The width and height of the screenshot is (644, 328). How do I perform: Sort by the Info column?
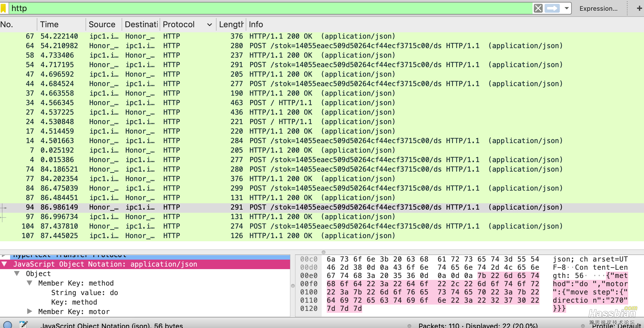pyautogui.click(x=445, y=24)
